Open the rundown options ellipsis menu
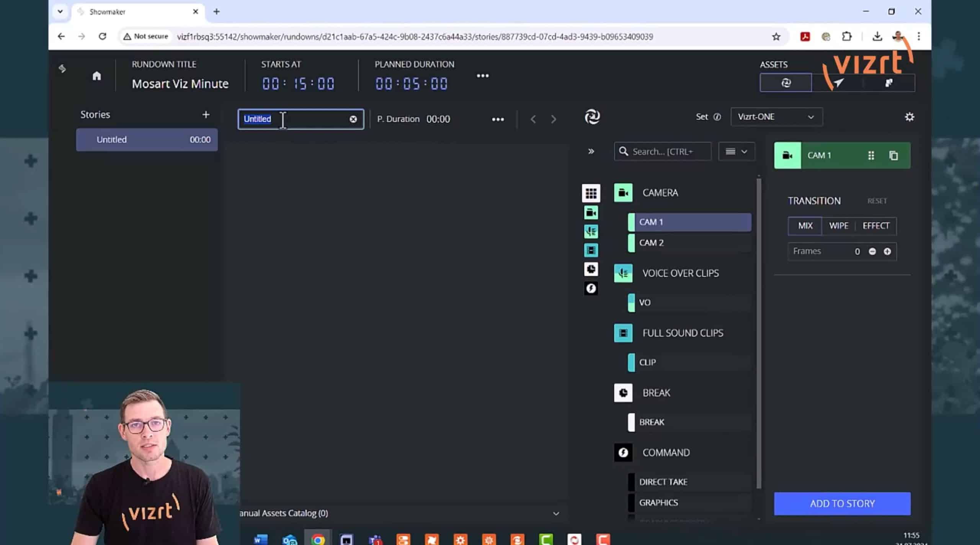 point(483,75)
